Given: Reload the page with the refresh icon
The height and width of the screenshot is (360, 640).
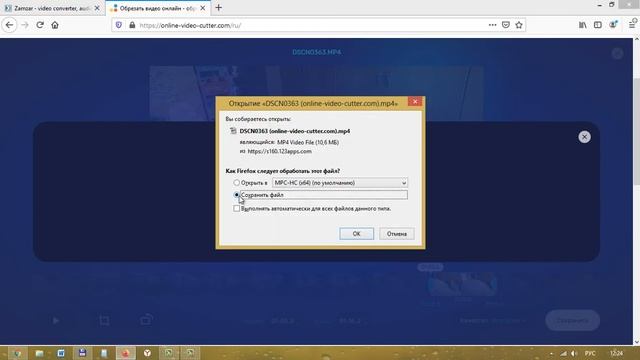Looking at the screenshot, I should click(40, 25).
